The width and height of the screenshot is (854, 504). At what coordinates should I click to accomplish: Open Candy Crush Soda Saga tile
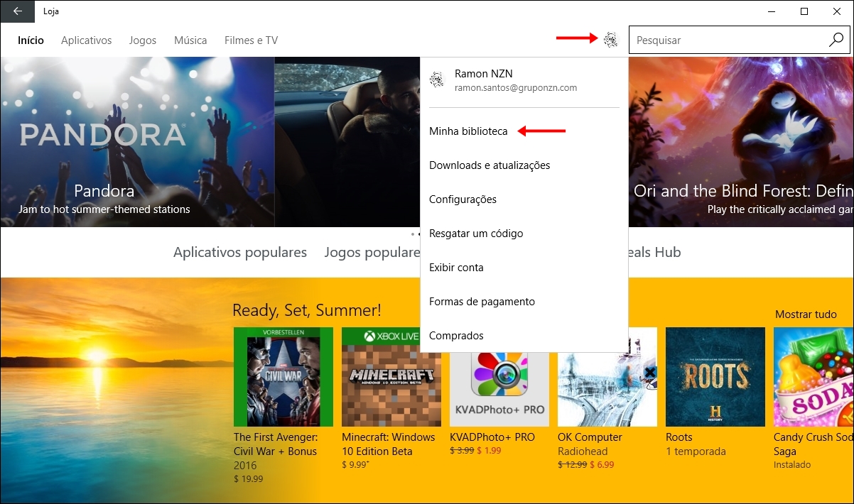pyautogui.click(x=814, y=376)
